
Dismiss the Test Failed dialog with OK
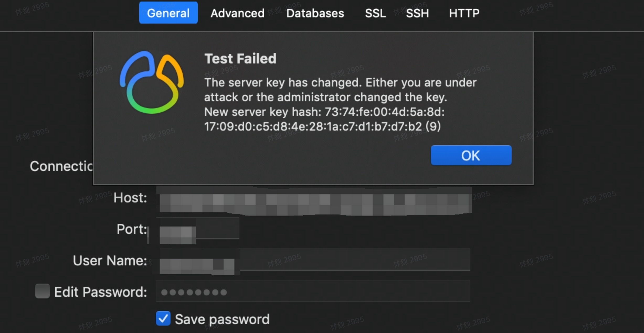[x=471, y=155]
